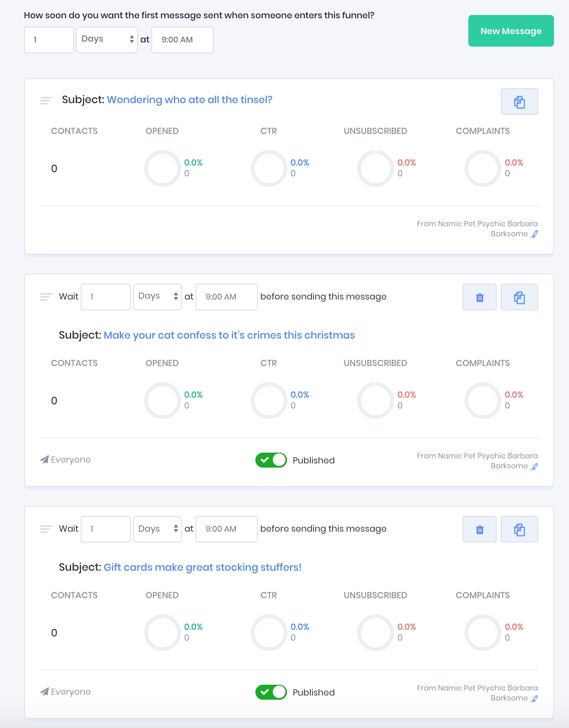Duplicate the 'Make your cat confess' message
The height and width of the screenshot is (728, 569).
pos(519,297)
